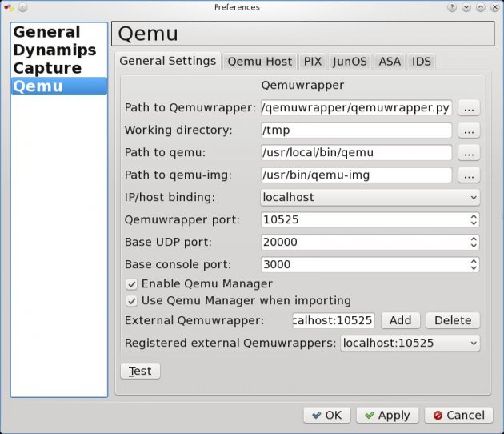Screen dimensions: 504x434
Task: Click the Path to Qemuwrapper field
Action: (356, 108)
